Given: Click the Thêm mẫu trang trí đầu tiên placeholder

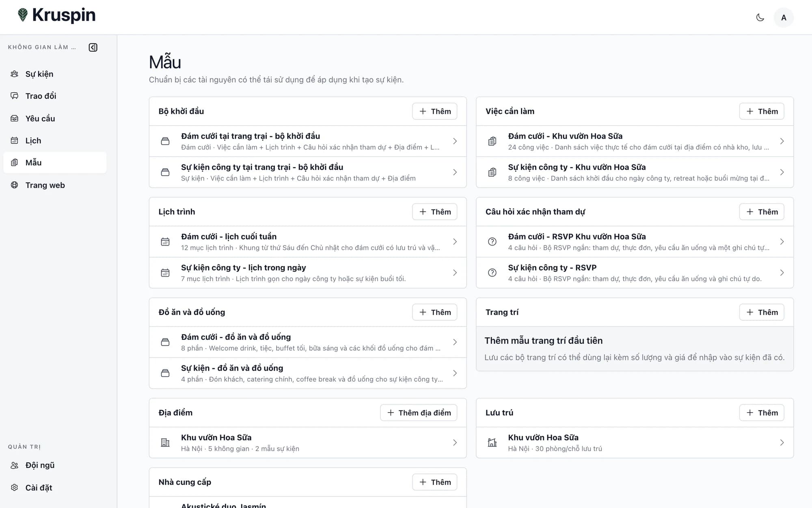Looking at the screenshot, I should (635, 349).
